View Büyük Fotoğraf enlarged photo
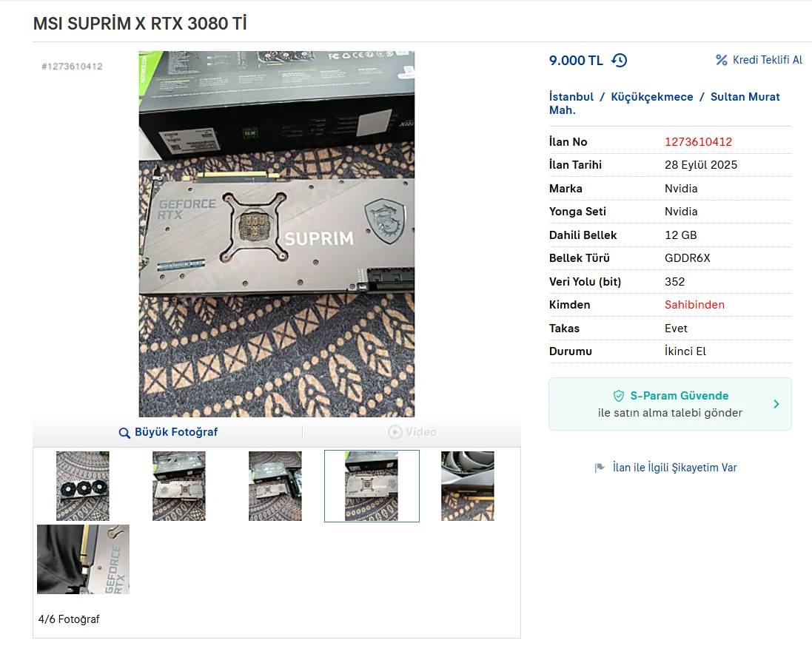 pyautogui.click(x=176, y=432)
